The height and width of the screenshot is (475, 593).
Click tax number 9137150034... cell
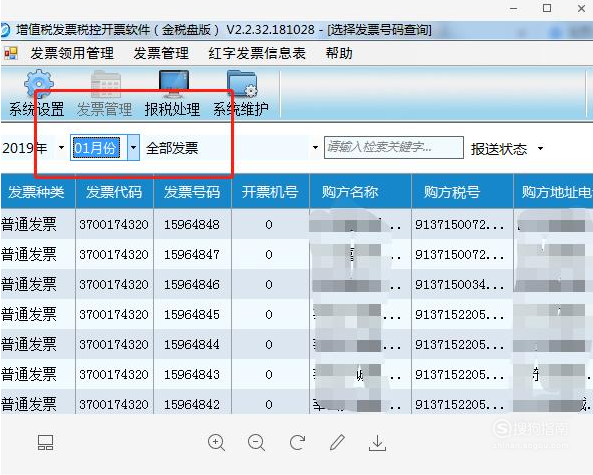(x=459, y=284)
